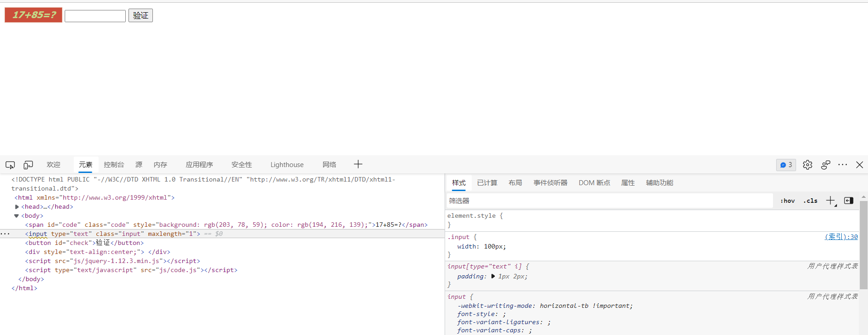Open the 辅助功能 pane tab
The image size is (868, 335).
[659, 183]
